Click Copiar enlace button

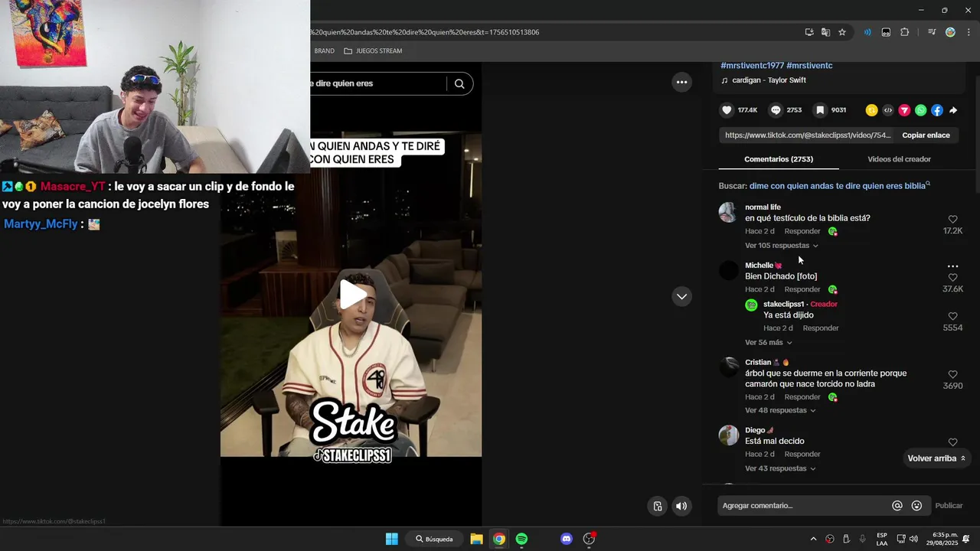(926, 135)
